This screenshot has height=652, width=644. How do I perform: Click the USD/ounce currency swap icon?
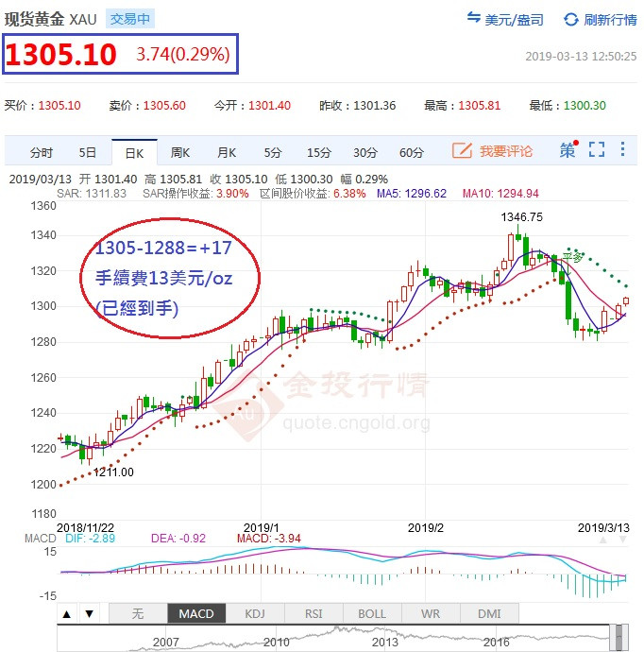[x=474, y=18]
